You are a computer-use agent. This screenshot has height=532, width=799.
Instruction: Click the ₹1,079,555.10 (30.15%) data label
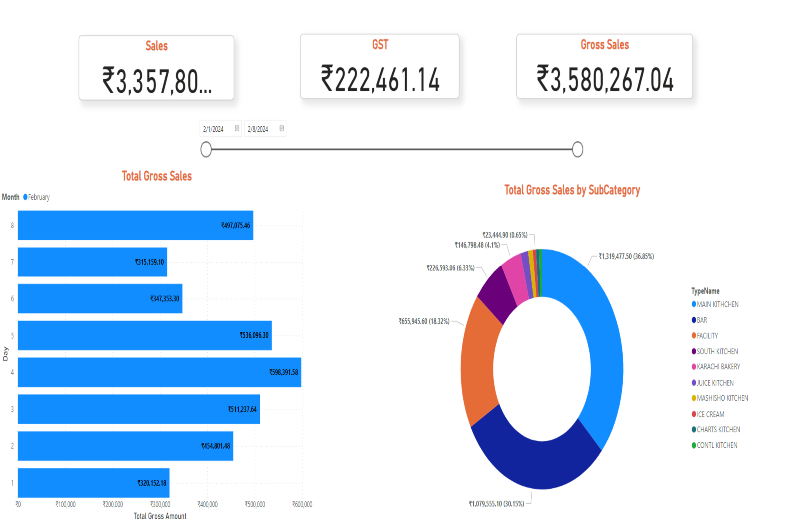click(497, 504)
